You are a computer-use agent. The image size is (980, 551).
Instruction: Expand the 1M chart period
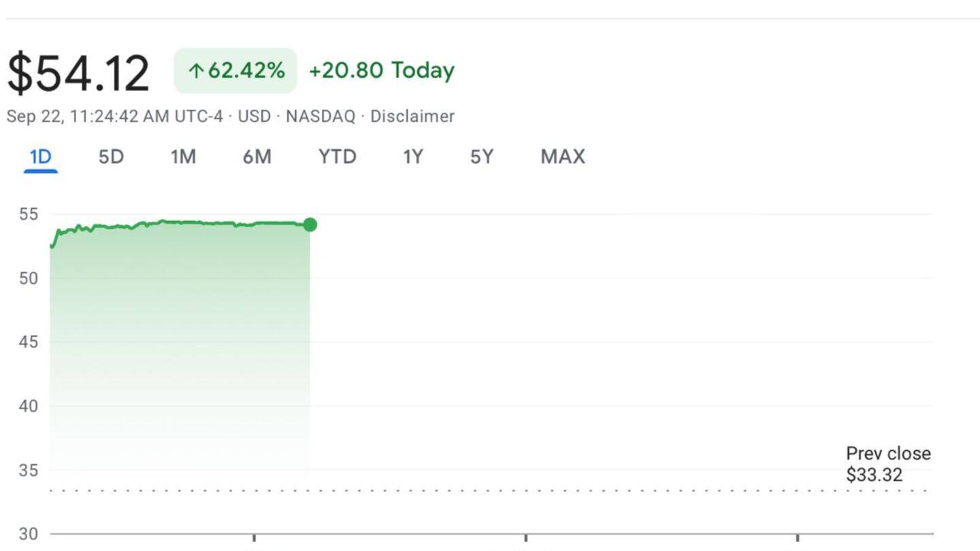pyautogui.click(x=183, y=156)
